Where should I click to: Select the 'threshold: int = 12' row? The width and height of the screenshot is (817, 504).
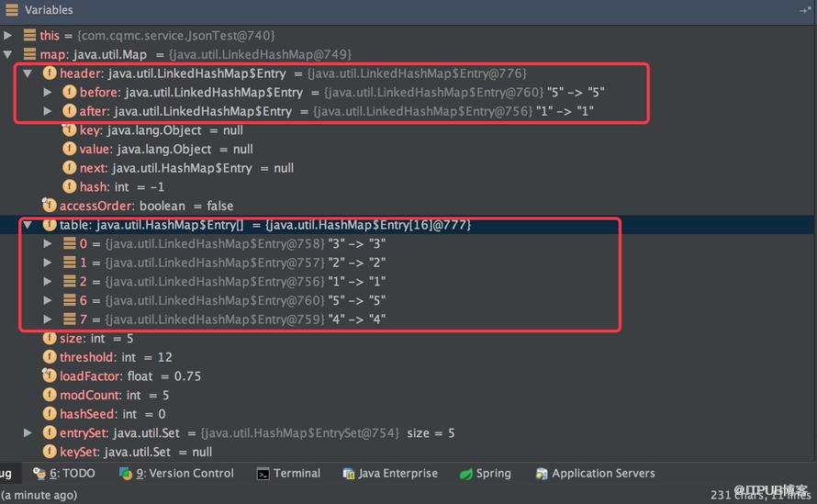[408, 357]
